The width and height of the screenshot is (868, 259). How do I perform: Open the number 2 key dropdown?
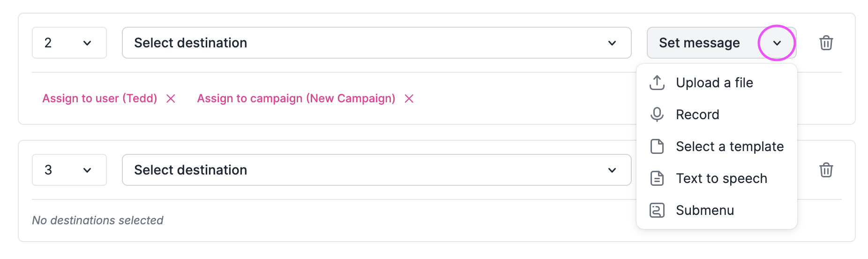(x=69, y=43)
